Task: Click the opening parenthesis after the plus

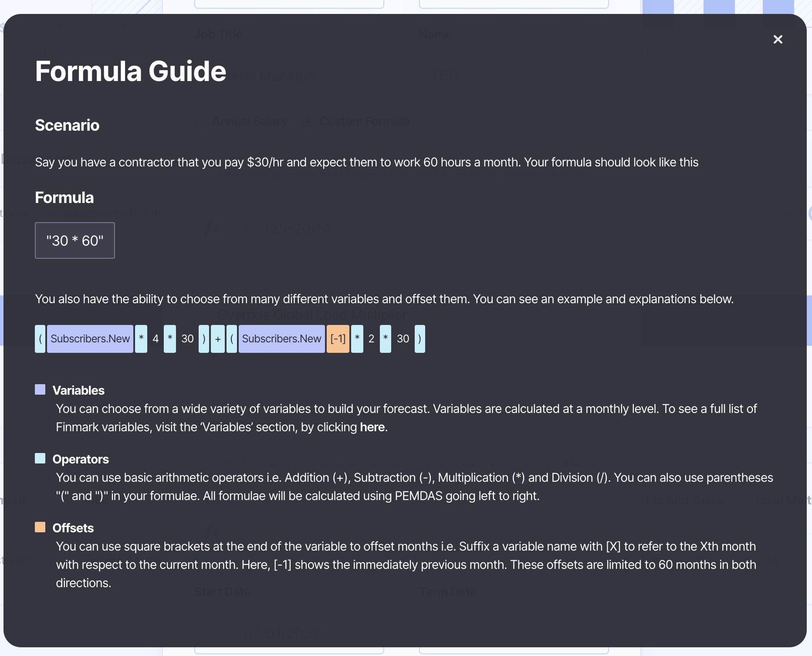Action: [x=232, y=339]
